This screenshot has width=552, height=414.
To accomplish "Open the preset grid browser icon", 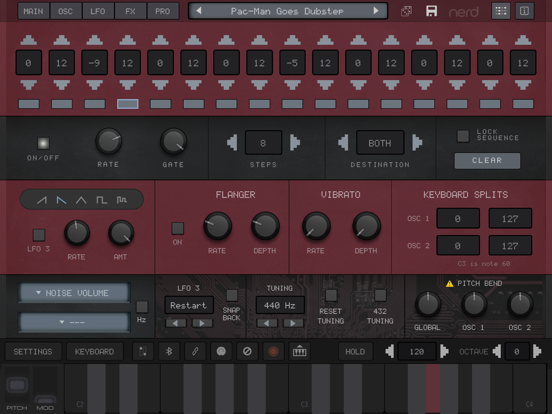I will tap(501, 11).
